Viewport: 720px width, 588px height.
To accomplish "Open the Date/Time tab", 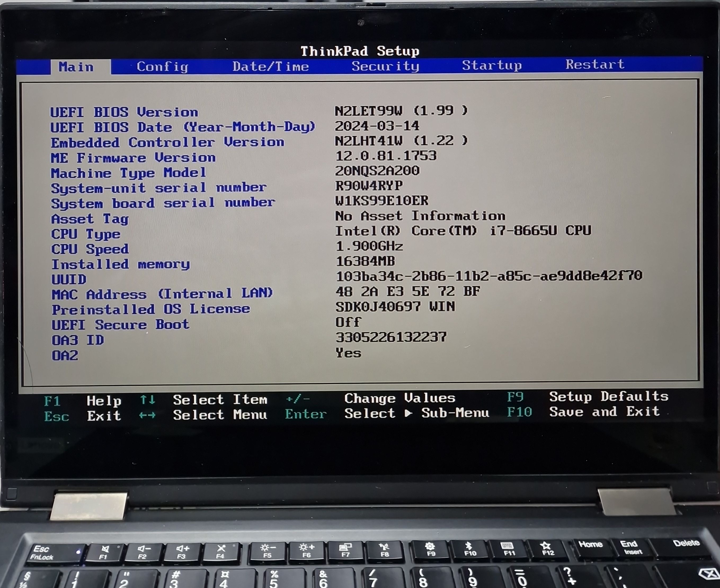I will 270,66.
